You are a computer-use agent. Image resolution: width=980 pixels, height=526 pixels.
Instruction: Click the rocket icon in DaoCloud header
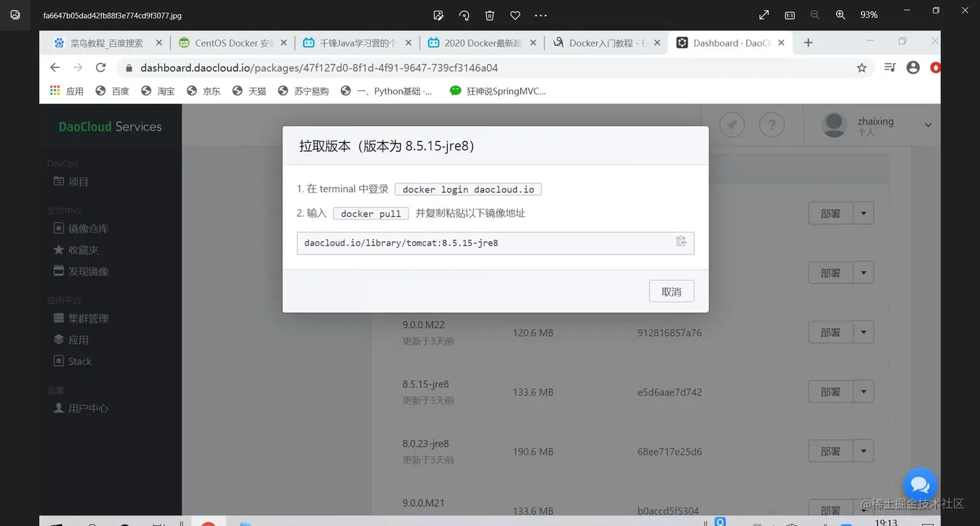point(732,125)
